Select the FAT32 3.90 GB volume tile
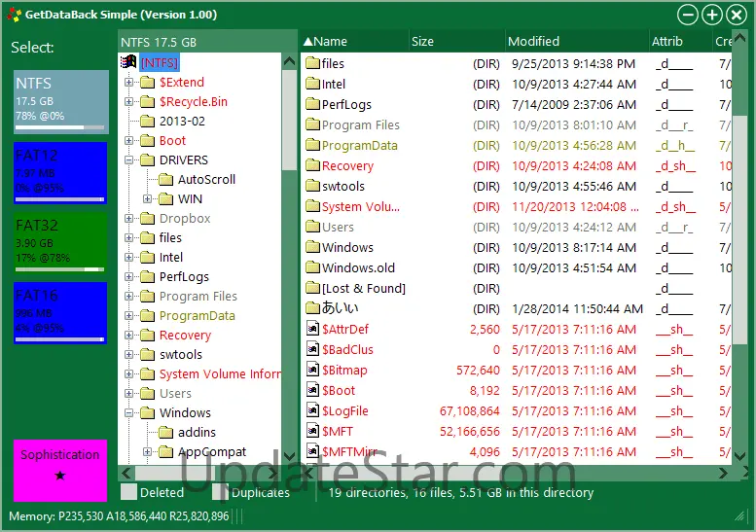Image resolution: width=756 pixels, height=532 pixels. (x=60, y=242)
